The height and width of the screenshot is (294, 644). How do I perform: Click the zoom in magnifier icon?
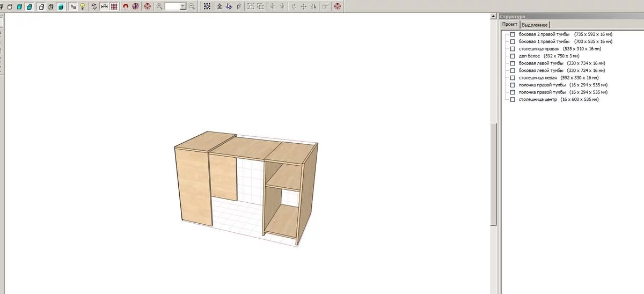point(159,6)
